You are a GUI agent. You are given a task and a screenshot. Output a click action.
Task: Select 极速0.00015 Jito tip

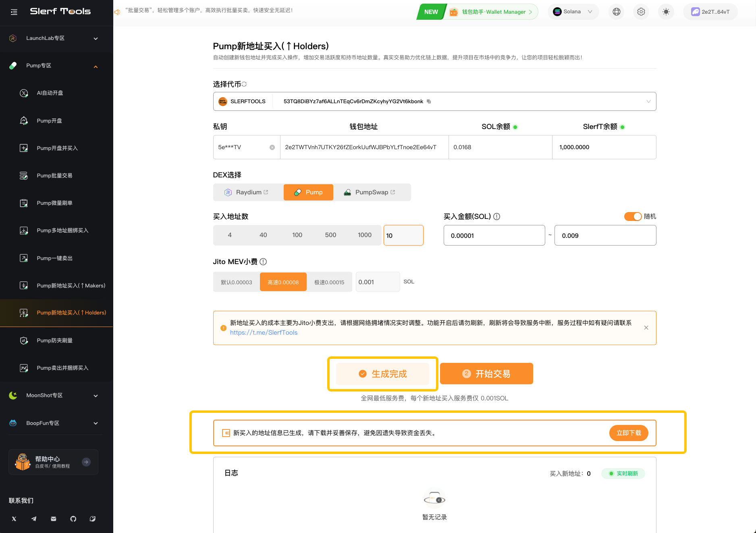[329, 282]
